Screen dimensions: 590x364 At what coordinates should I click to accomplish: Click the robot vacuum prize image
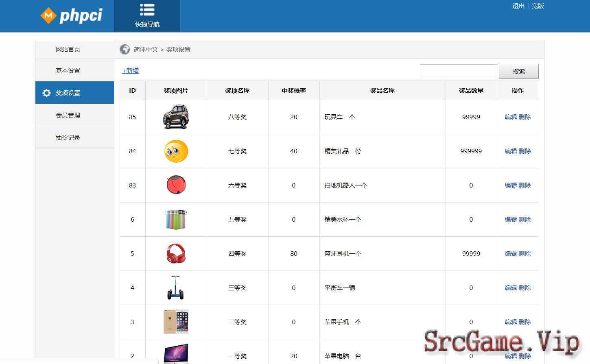coord(176,185)
